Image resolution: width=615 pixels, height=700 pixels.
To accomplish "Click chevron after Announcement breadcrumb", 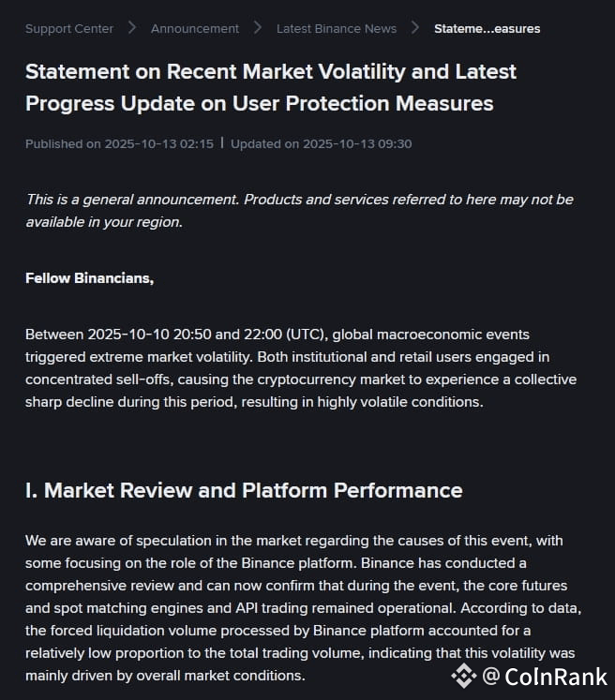I will [x=258, y=28].
